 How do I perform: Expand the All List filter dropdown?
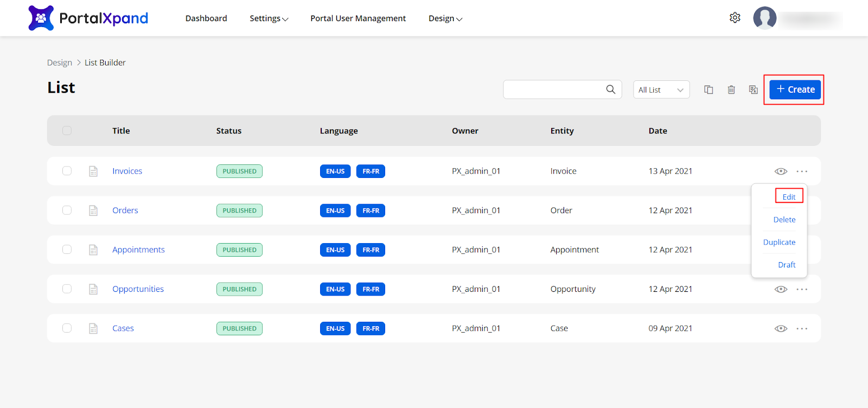point(661,90)
